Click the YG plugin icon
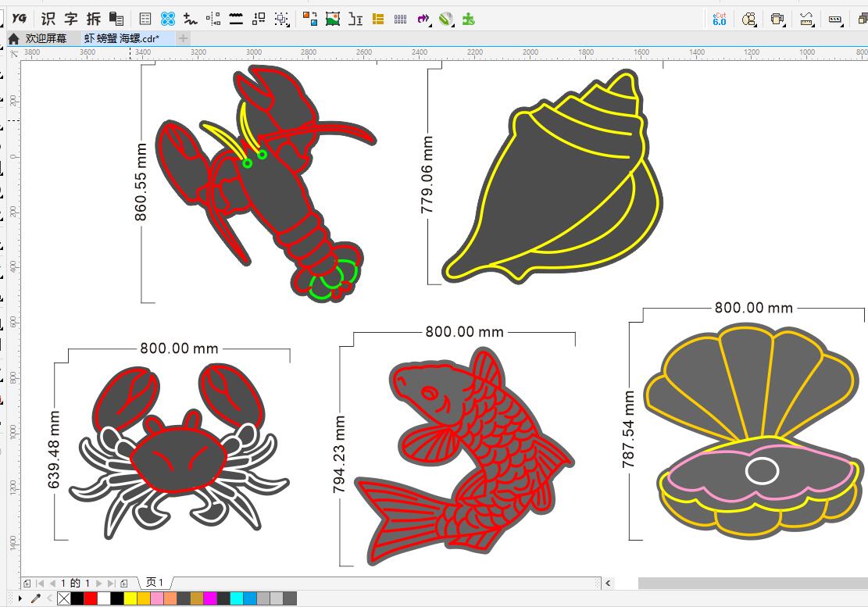This screenshot has width=868, height=607. point(20,19)
